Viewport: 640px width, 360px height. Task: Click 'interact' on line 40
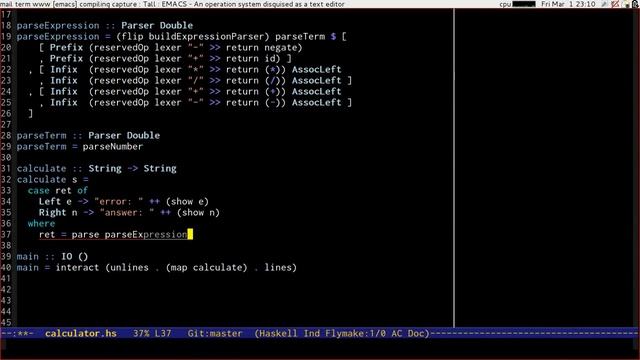coord(77,267)
